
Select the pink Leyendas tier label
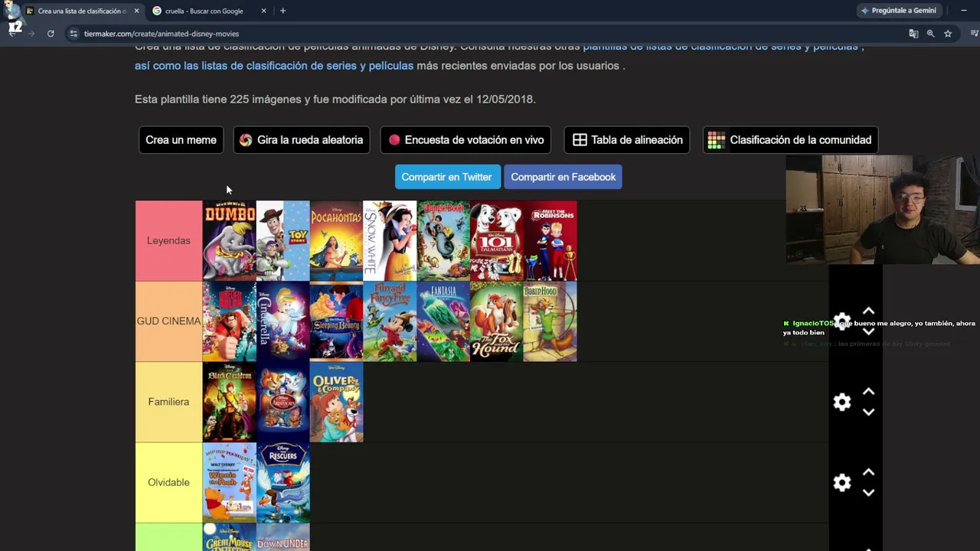168,240
